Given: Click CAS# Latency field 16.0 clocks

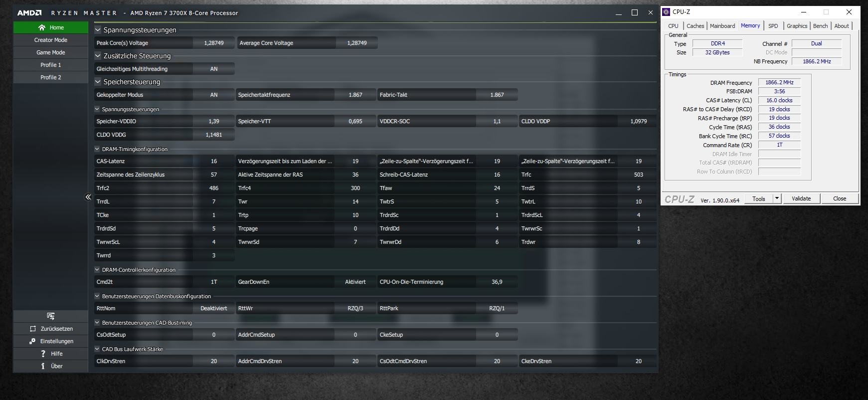Looking at the screenshot, I should (x=779, y=100).
